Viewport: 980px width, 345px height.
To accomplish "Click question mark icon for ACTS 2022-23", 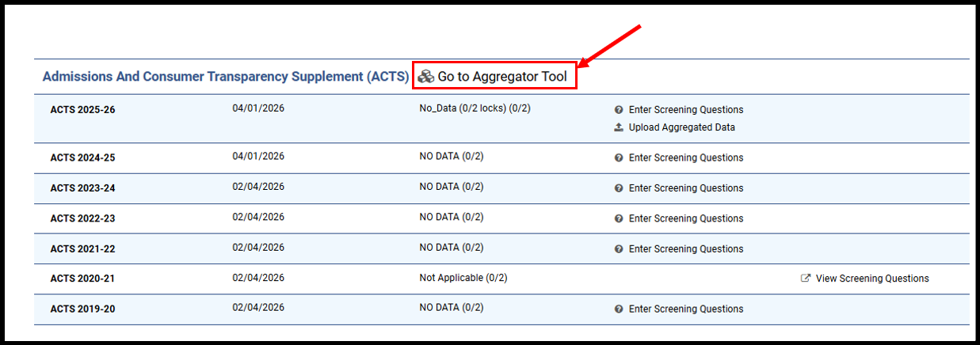I will pos(619,218).
